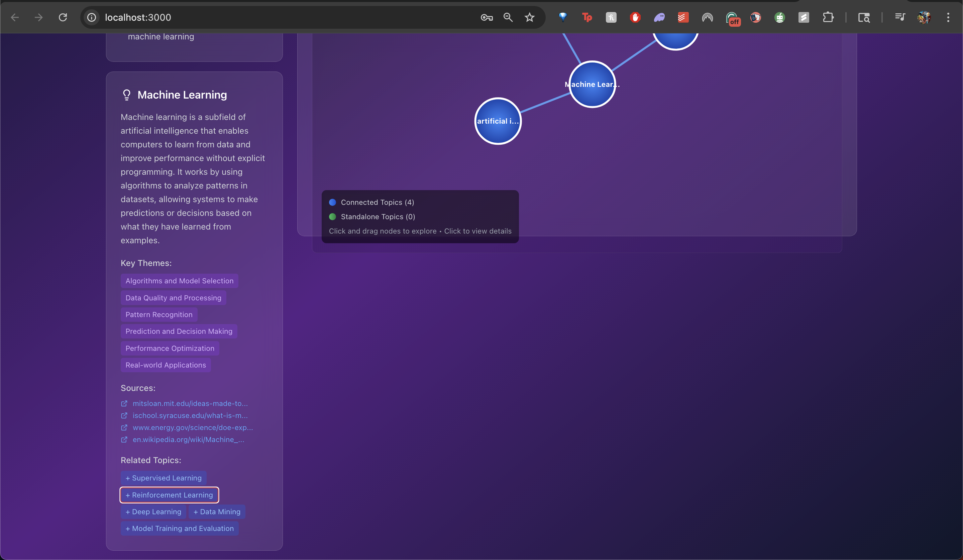Add the Data Mining related topic

pos(217,512)
